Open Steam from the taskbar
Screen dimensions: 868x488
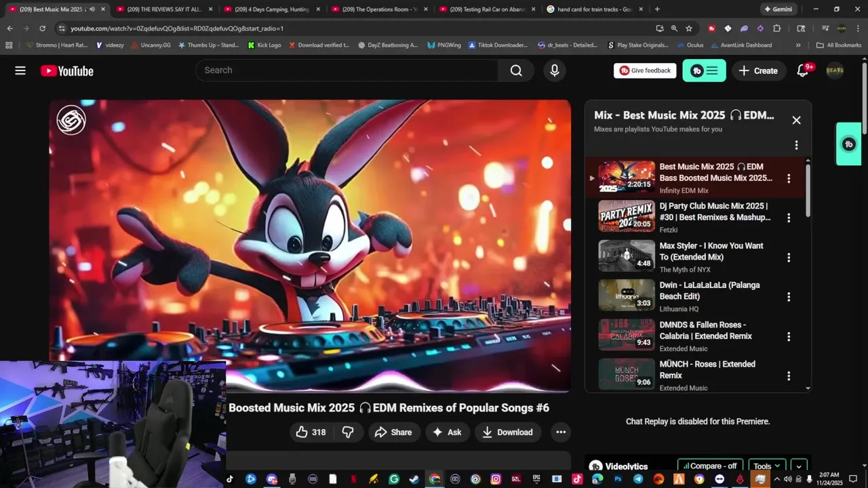[x=414, y=479]
